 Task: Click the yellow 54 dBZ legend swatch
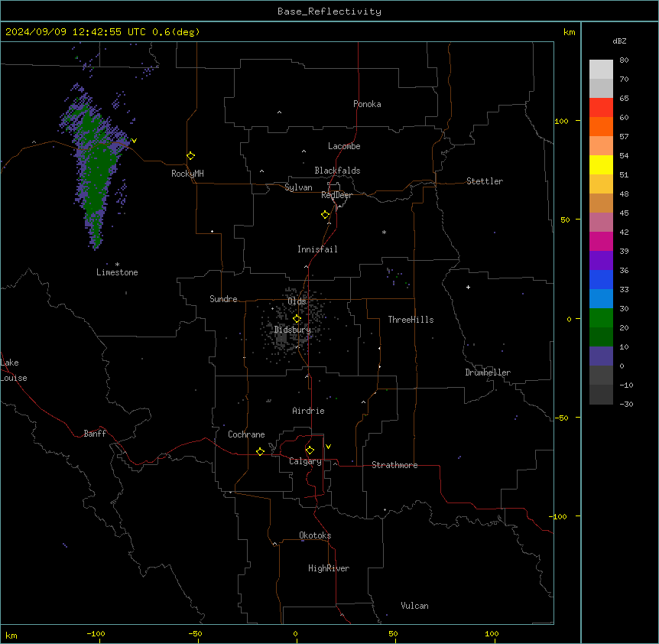tap(601, 164)
